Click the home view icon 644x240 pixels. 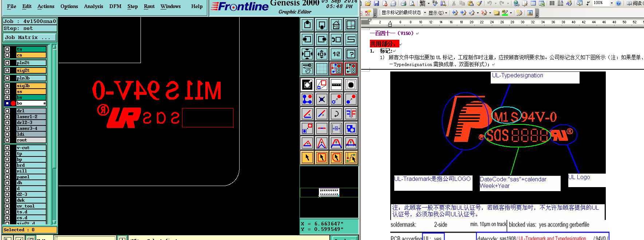[336, 25]
